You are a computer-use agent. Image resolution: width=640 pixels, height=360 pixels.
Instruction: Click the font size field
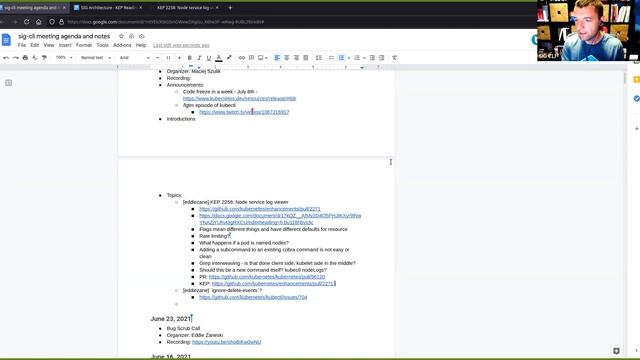(x=168, y=58)
